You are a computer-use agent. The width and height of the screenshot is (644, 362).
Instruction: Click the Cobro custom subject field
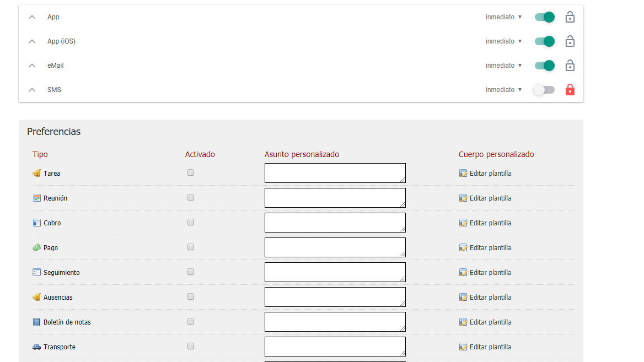(335, 223)
